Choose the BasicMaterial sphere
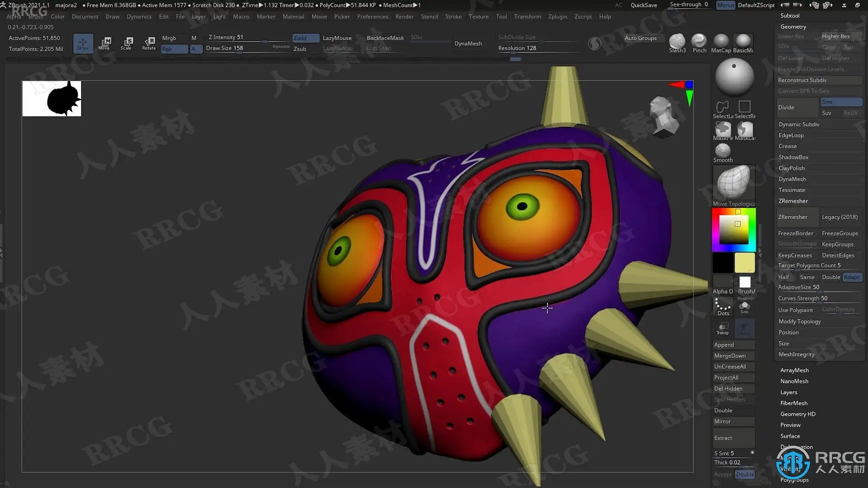The height and width of the screenshot is (488, 868). pyautogui.click(x=743, y=43)
